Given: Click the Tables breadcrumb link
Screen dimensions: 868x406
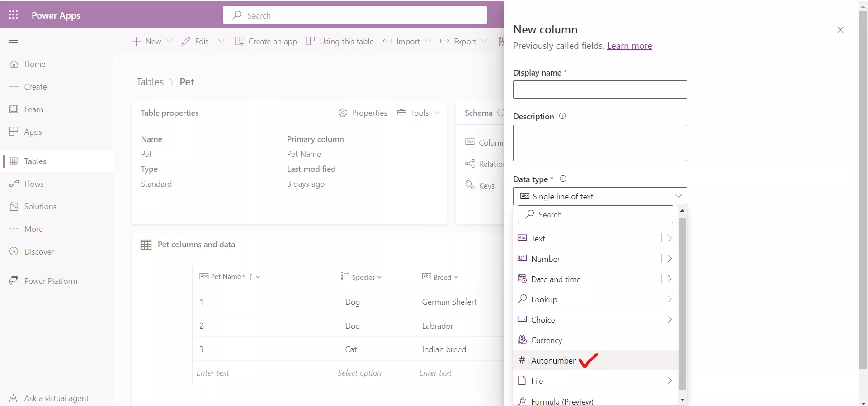Looking at the screenshot, I should 150,82.
